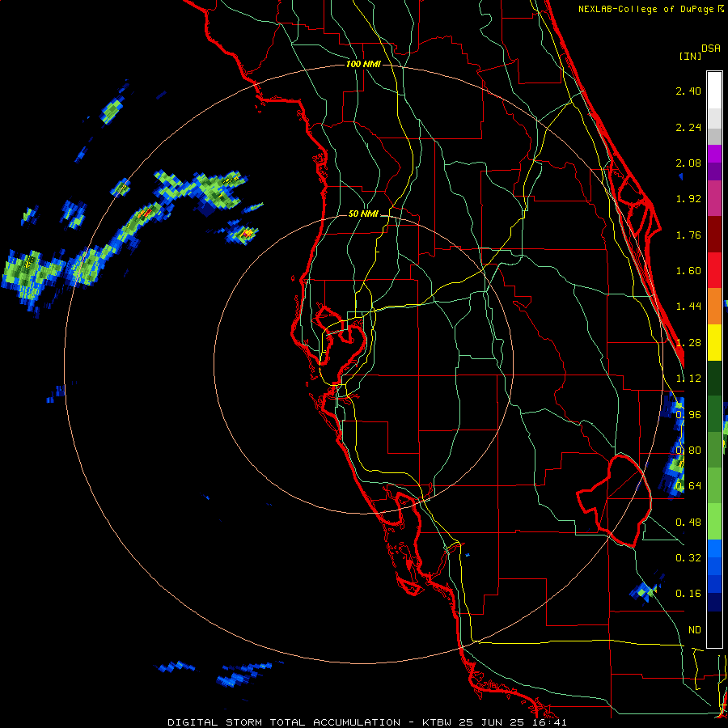728x728 pixels.
Task: Pick the orange legend swatch
Action: [x=714, y=306]
